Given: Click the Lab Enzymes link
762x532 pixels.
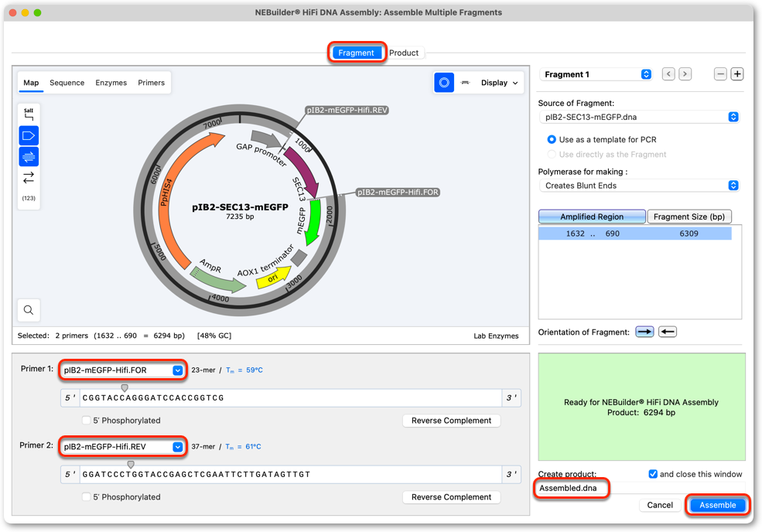Looking at the screenshot, I should (x=496, y=336).
